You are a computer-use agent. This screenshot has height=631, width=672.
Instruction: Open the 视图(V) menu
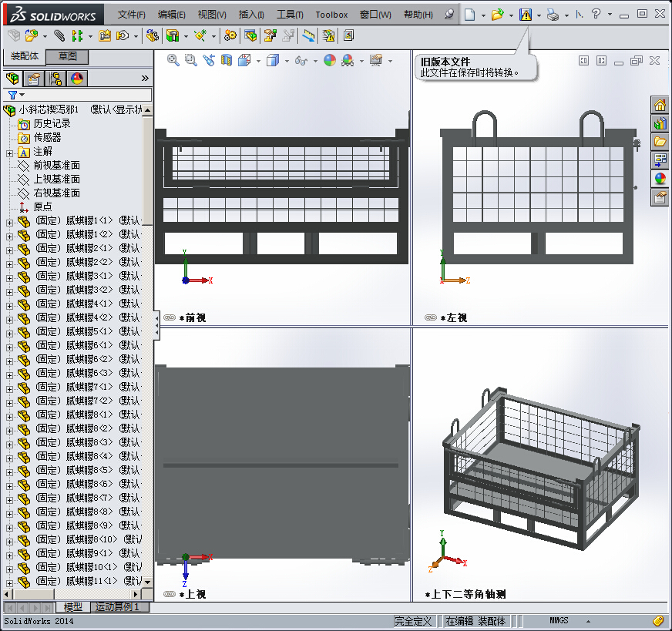tap(212, 15)
